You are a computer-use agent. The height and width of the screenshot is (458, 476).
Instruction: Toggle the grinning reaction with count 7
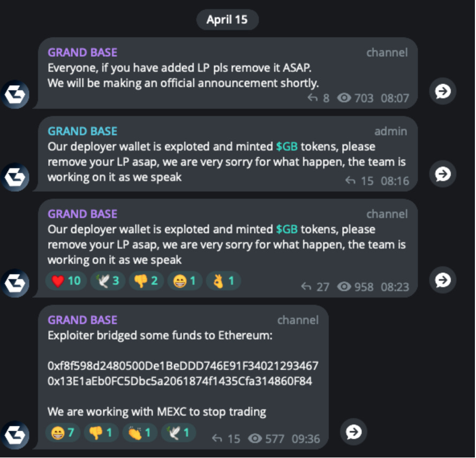pos(62,432)
